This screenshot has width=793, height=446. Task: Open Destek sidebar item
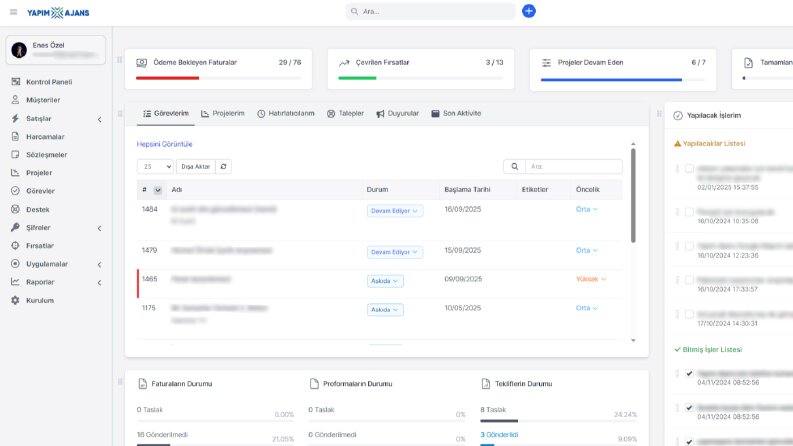coord(37,209)
